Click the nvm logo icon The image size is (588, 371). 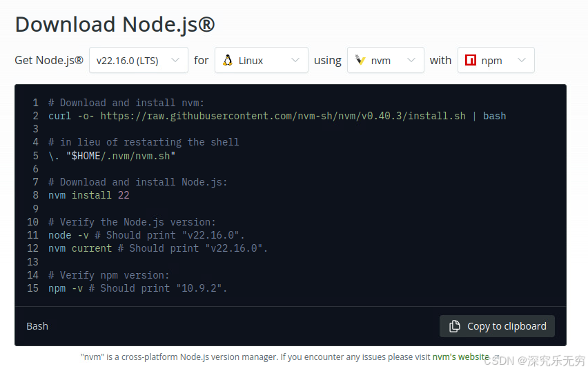[360, 60]
